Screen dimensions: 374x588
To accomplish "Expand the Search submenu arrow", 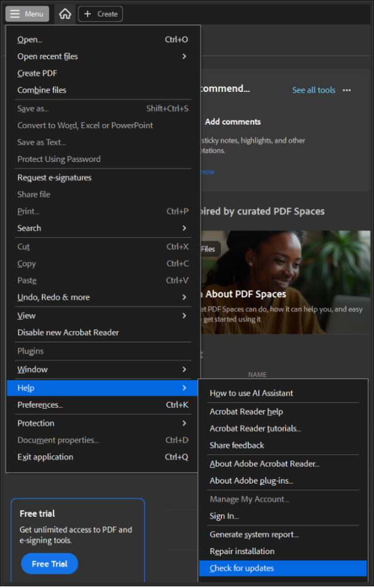I will point(184,228).
